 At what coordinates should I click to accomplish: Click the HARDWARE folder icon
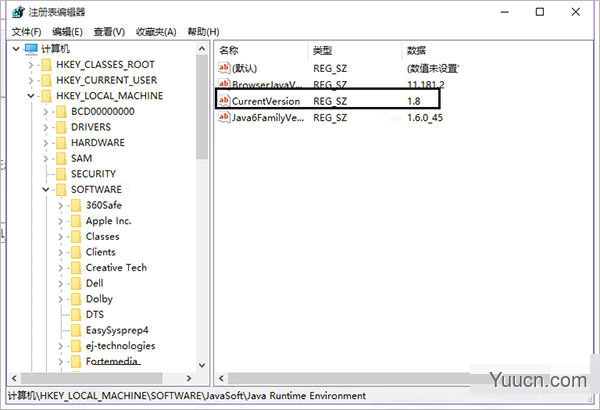pos(61,143)
